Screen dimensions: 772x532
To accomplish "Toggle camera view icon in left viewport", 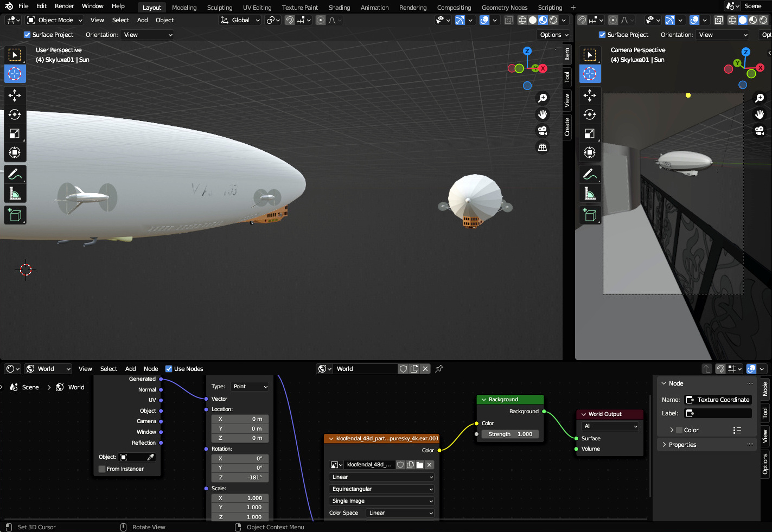I will pos(543,131).
